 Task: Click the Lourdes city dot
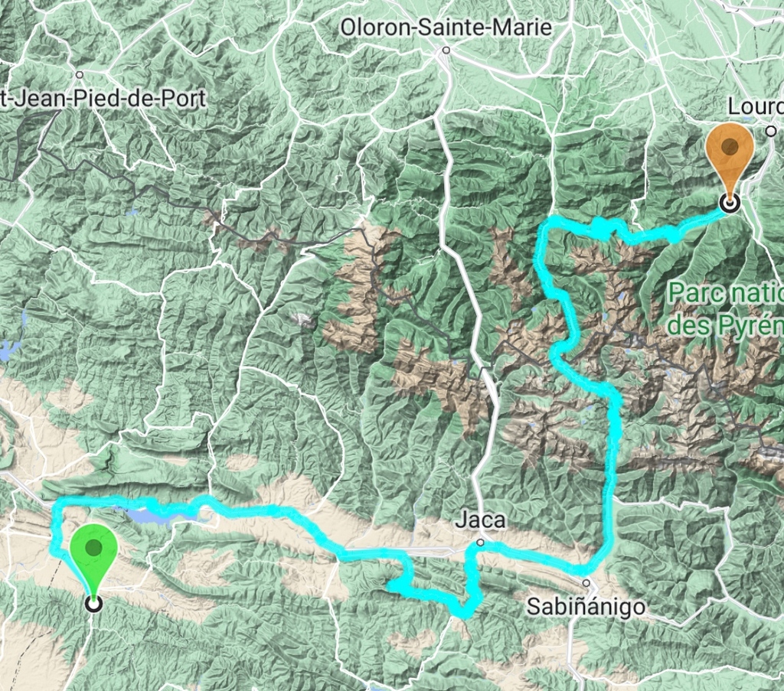coord(771,132)
